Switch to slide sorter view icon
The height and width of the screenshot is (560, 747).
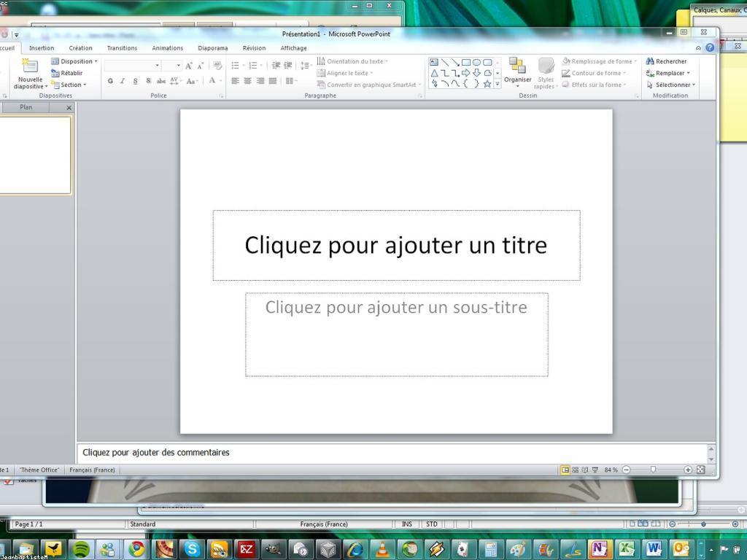point(575,470)
